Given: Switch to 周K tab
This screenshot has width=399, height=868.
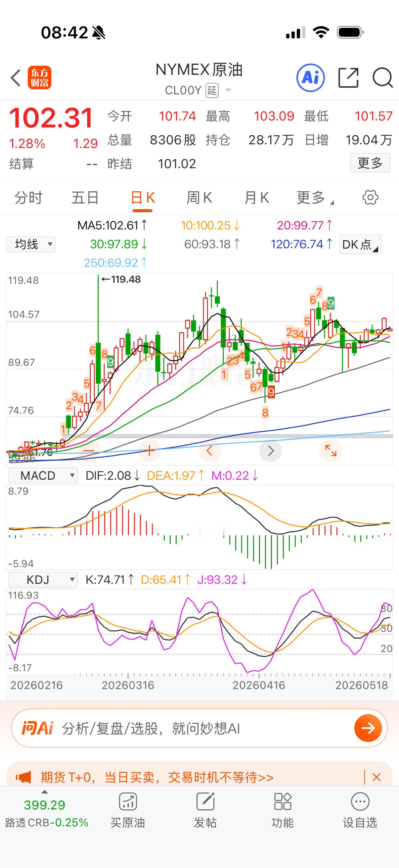Looking at the screenshot, I should (x=199, y=198).
